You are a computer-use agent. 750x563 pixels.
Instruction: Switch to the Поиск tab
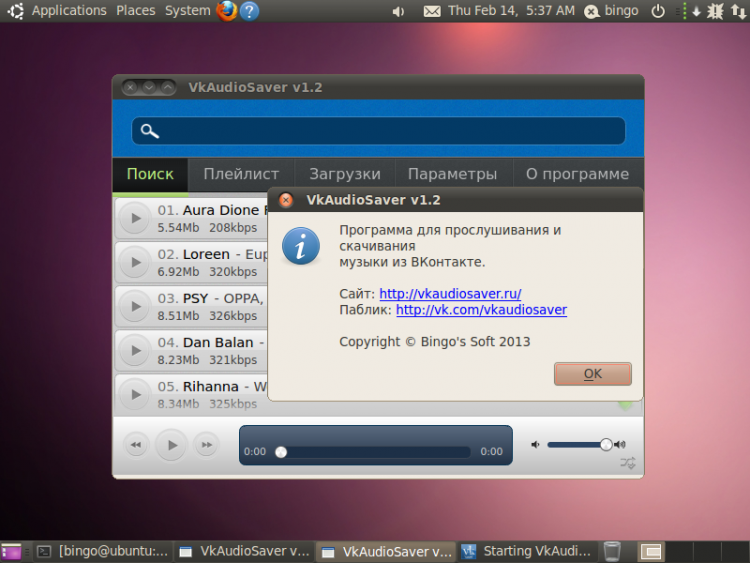click(x=150, y=174)
